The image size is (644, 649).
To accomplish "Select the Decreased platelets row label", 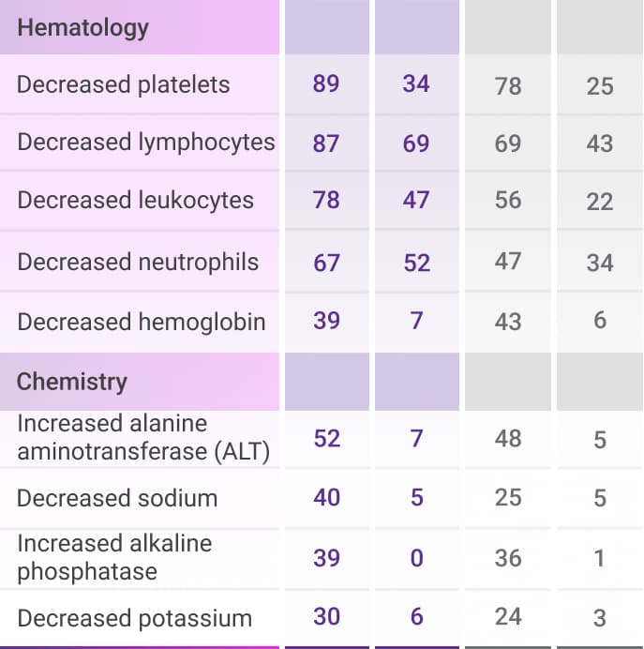I will (124, 84).
